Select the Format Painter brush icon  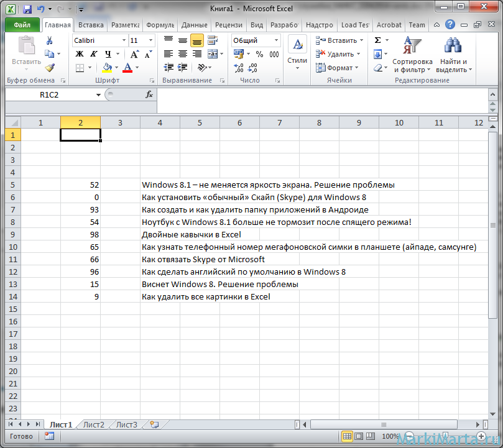[50, 67]
